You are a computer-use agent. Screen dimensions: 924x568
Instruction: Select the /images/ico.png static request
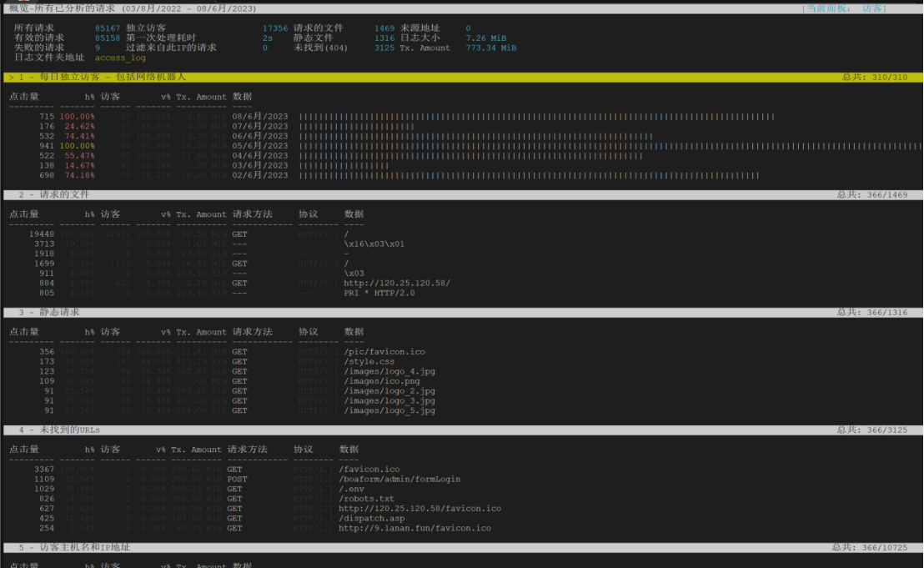coord(230,381)
